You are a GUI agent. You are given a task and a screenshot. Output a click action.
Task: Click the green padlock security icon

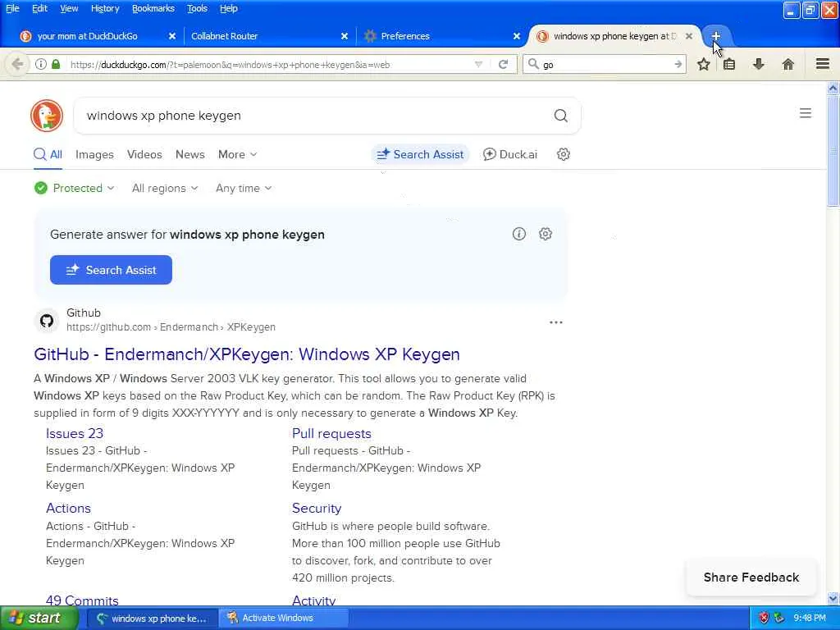(x=56, y=64)
